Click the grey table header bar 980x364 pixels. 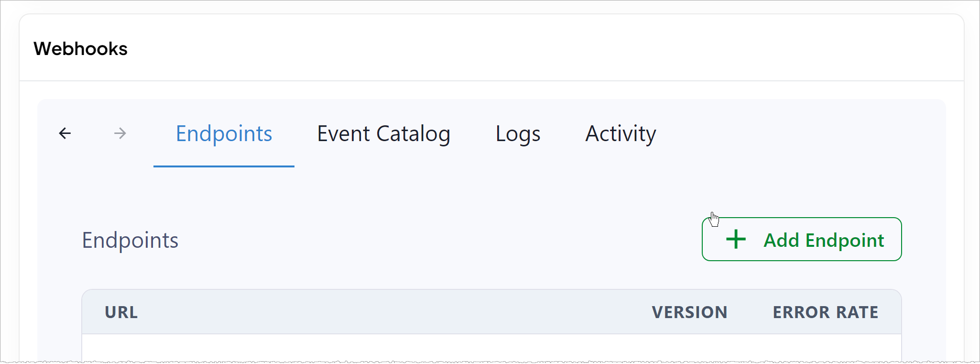click(x=491, y=312)
